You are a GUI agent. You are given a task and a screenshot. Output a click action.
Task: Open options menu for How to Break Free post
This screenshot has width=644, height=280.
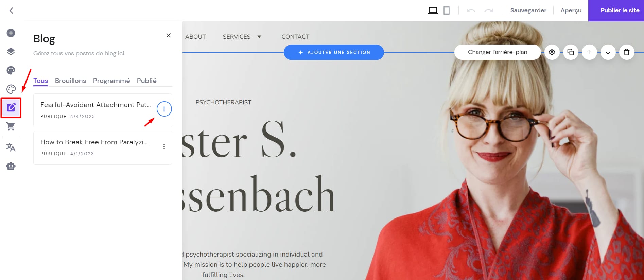click(x=164, y=146)
